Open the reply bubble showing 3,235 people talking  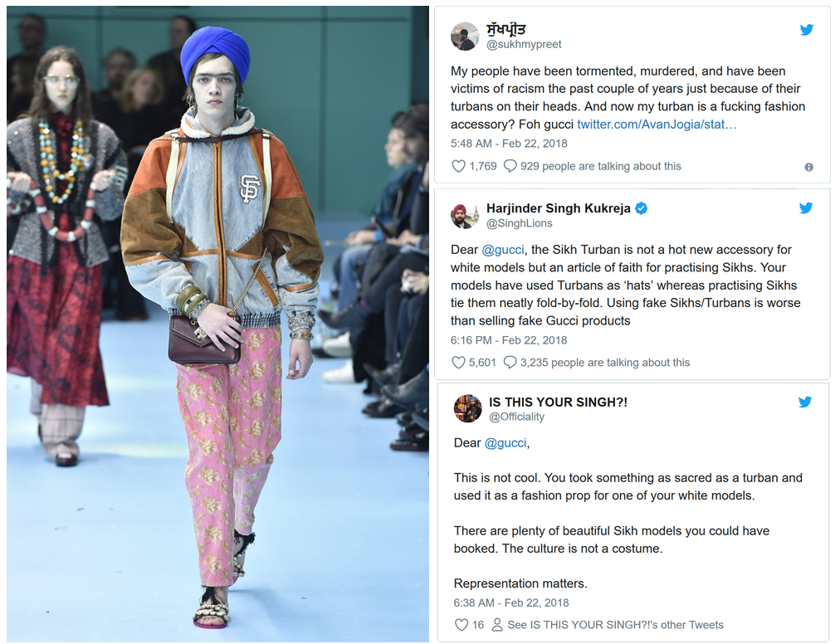[x=510, y=363]
